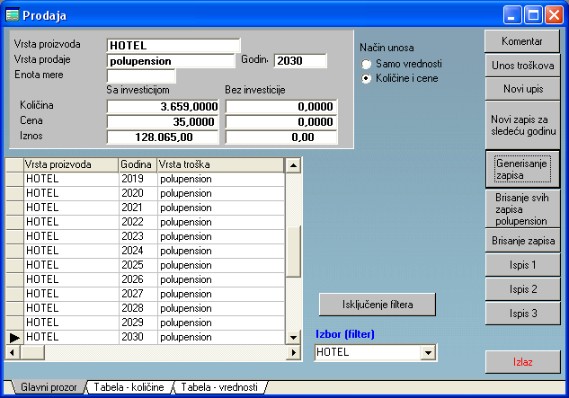
Task: Click Novi zapis za sledeću godinu
Action: [523, 125]
